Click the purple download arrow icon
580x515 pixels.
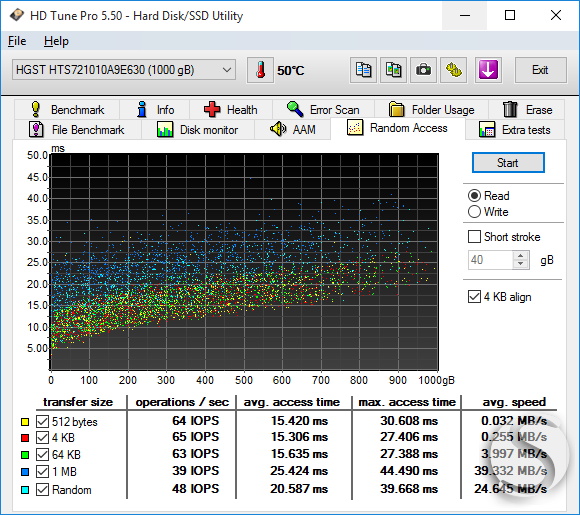click(488, 70)
